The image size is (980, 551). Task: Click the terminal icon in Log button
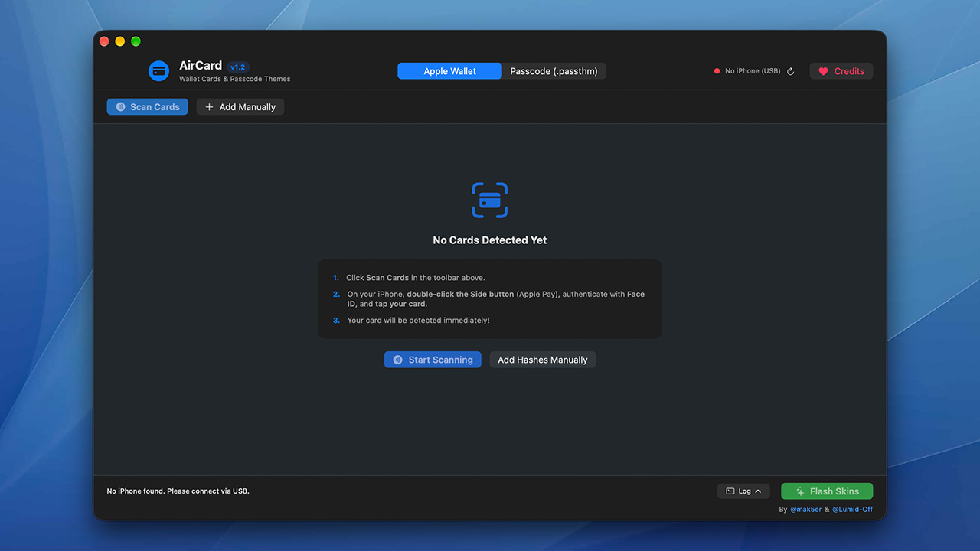[x=730, y=491]
